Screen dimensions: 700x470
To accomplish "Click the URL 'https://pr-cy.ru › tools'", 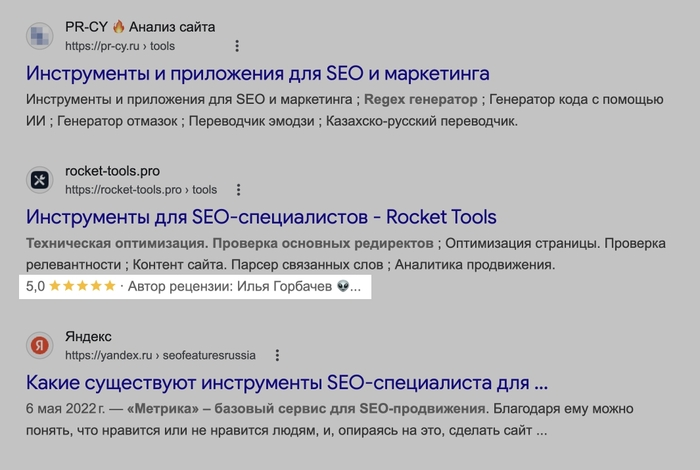I will (120, 46).
